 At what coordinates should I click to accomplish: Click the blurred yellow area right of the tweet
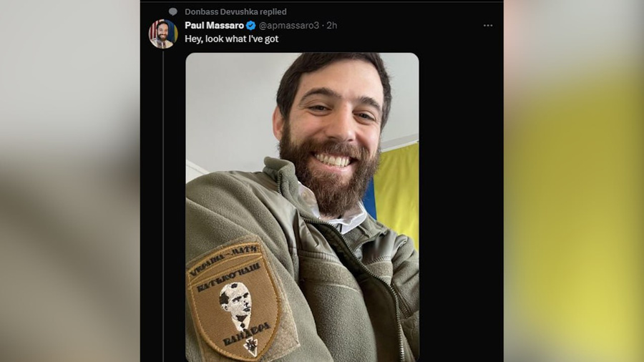pyautogui.click(x=572, y=215)
